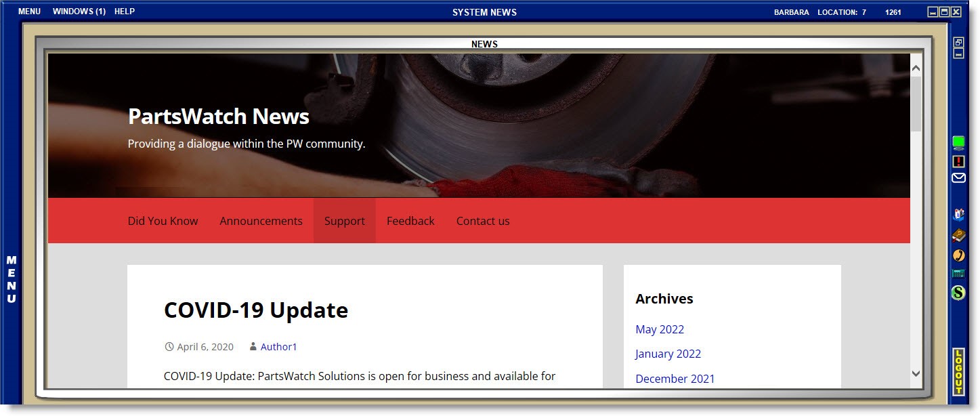Click the green circle S icon
Viewport: 980px width, 416px height.
pyautogui.click(x=958, y=293)
